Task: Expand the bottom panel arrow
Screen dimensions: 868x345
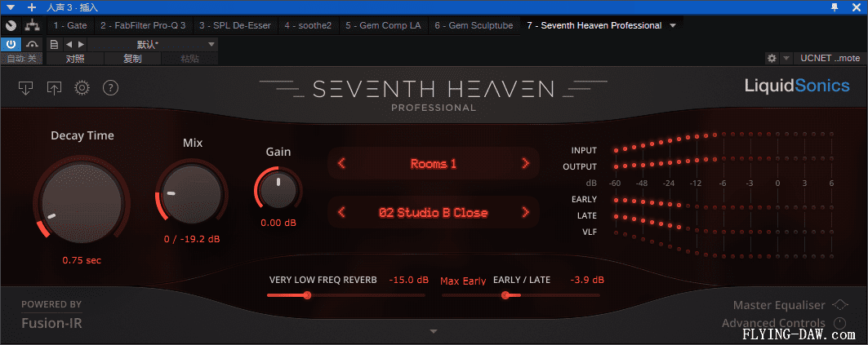Action: coord(434,331)
